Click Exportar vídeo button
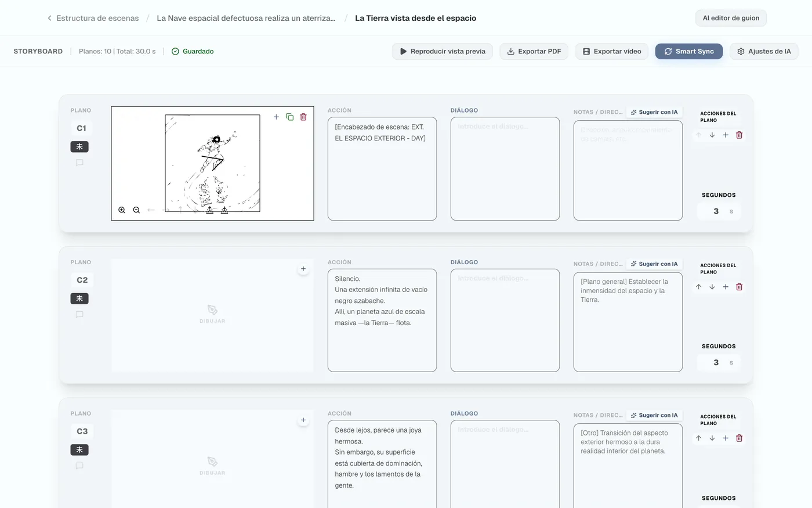The height and width of the screenshot is (508, 812). 612,51
